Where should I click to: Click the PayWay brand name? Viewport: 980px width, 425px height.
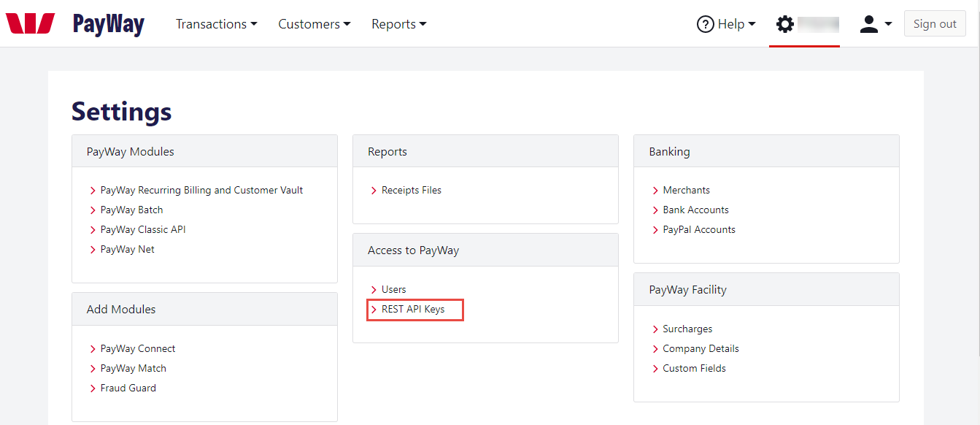[x=109, y=24]
